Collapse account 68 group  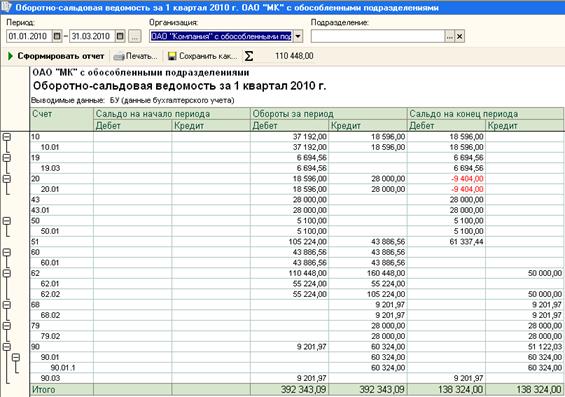7,305
